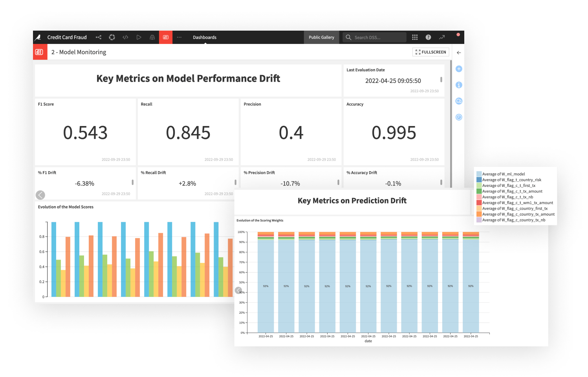Click the W_flag_t_country_risk legend swatch
The height and width of the screenshot is (377, 588).
[x=479, y=180]
